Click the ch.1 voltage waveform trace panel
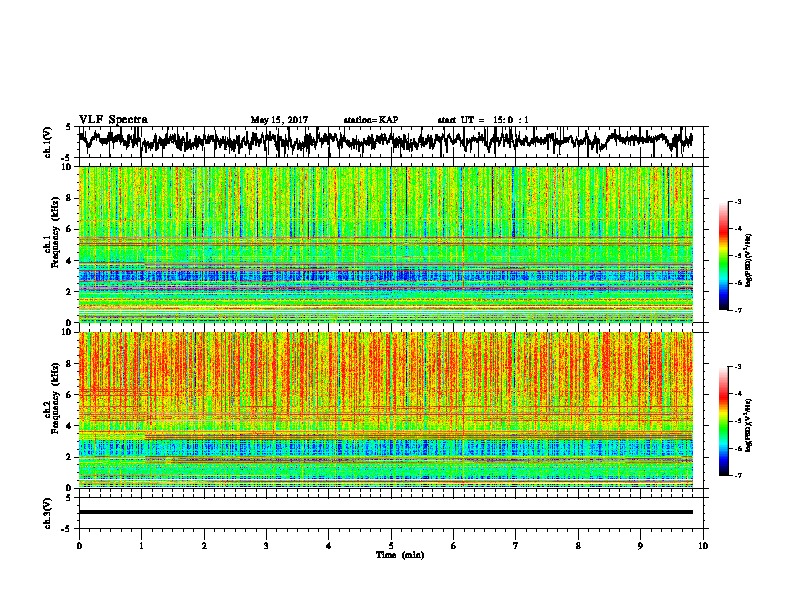This screenshot has height=612, width=792. (390, 142)
